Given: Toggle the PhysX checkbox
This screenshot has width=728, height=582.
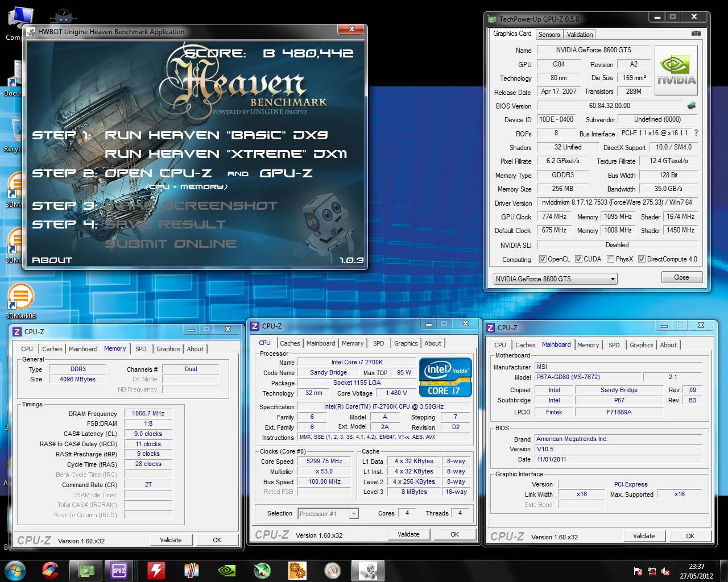Looking at the screenshot, I should pyautogui.click(x=610, y=259).
